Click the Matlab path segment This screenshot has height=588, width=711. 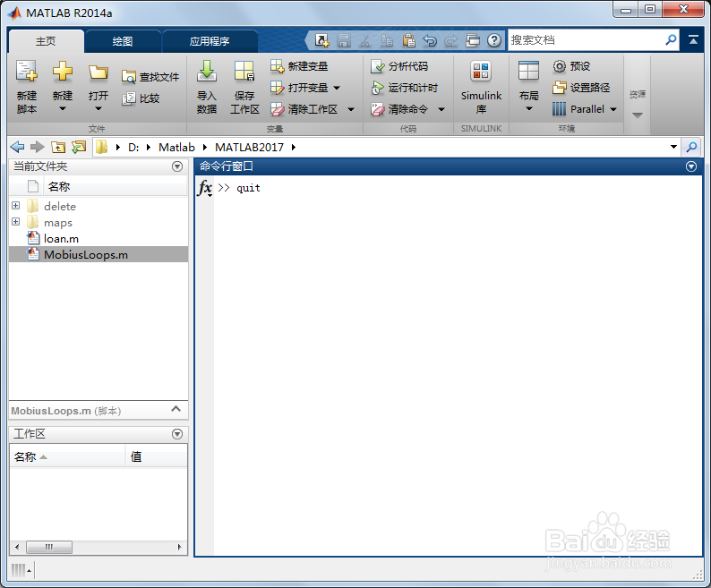coord(176,148)
